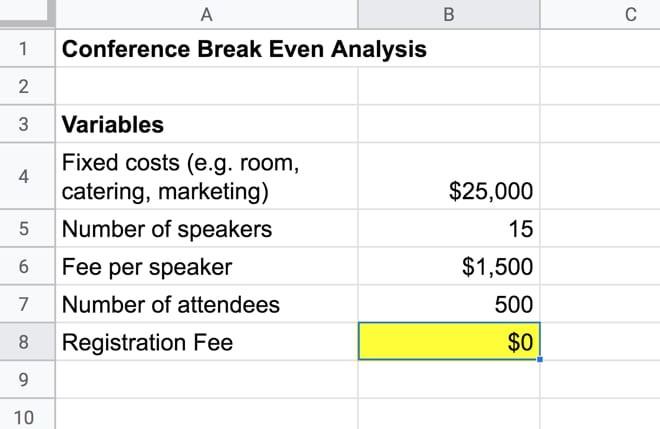Select entire column A via its header
The image size is (660, 429).
pos(206,14)
